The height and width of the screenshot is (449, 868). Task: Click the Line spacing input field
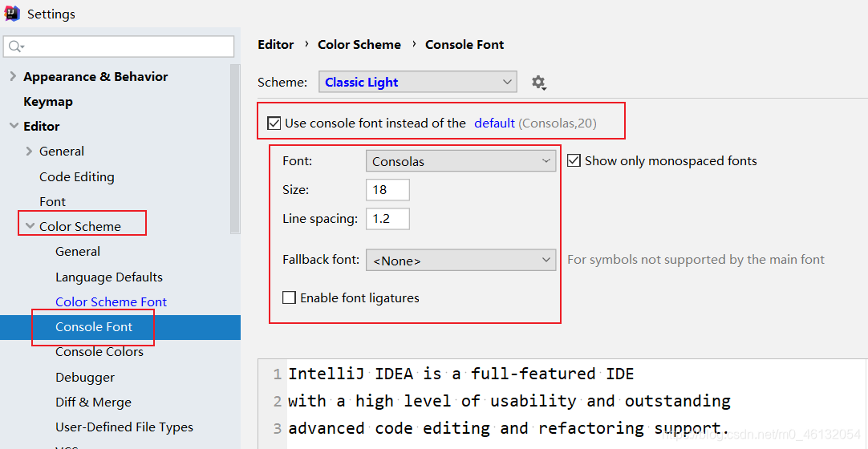(x=387, y=219)
